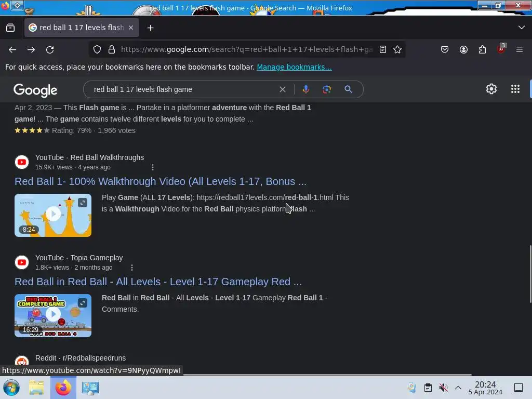The width and height of the screenshot is (532, 399).
Task: Open more options for Red Ball Walkthroughs result
Action: pos(153,167)
